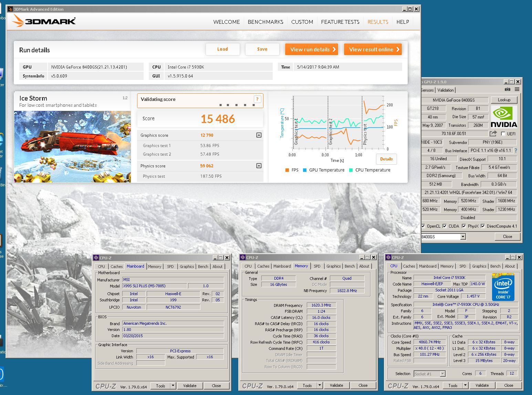The height and width of the screenshot is (395, 532).
Task: Click Close in the CPU-Z Mainboard window
Action: (x=216, y=386)
